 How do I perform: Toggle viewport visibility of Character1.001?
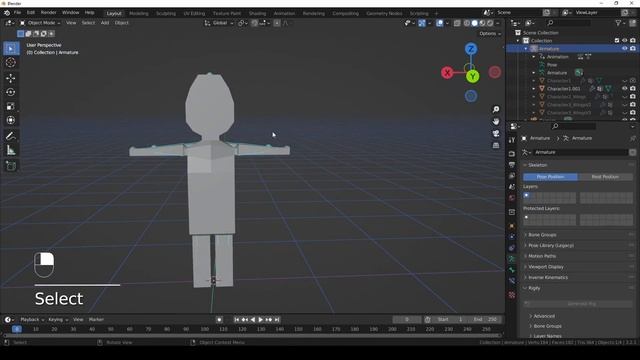(x=624, y=89)
